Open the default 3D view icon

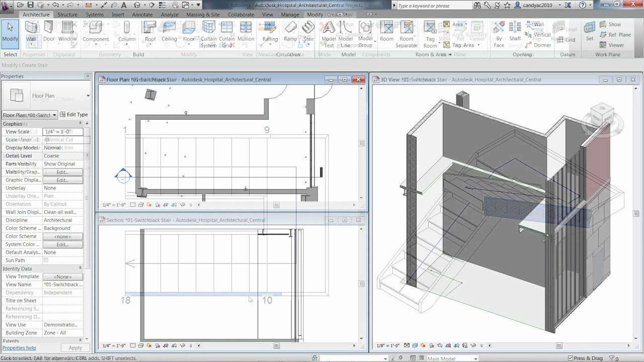[137, 5]
